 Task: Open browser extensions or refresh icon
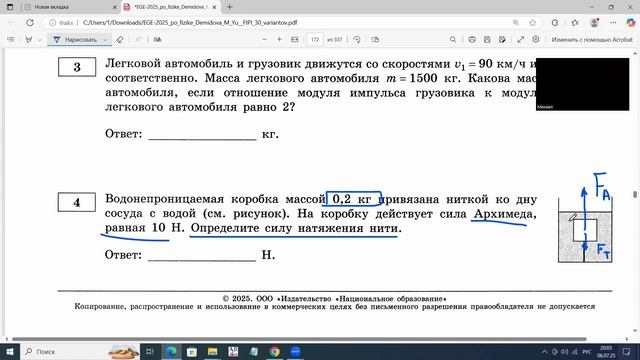coord(555,23)
